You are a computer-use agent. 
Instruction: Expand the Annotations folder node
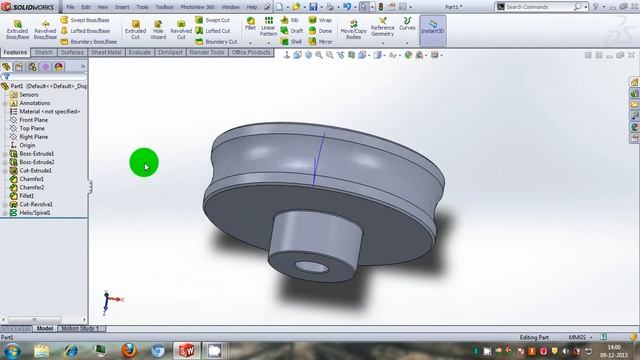(5, 103)
